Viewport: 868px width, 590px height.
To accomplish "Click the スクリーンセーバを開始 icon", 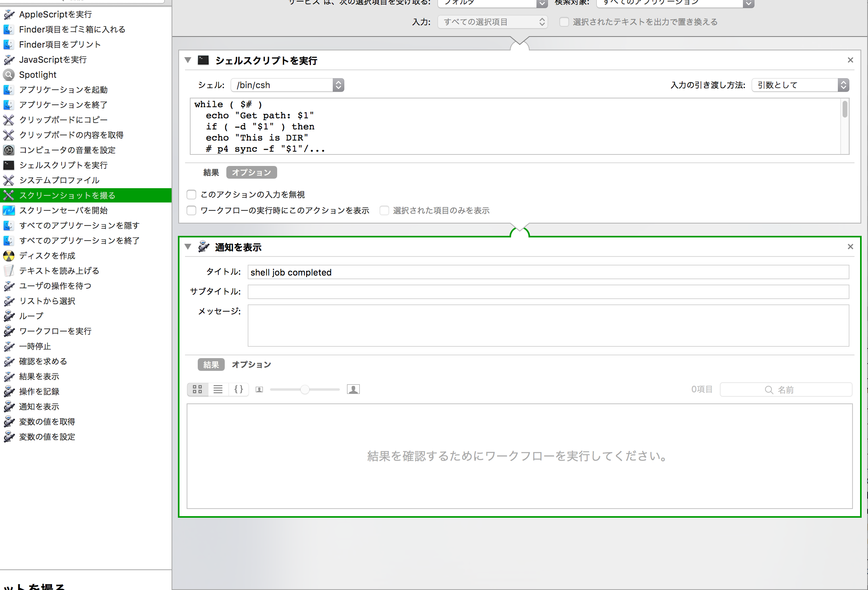I will click(9, 210).
